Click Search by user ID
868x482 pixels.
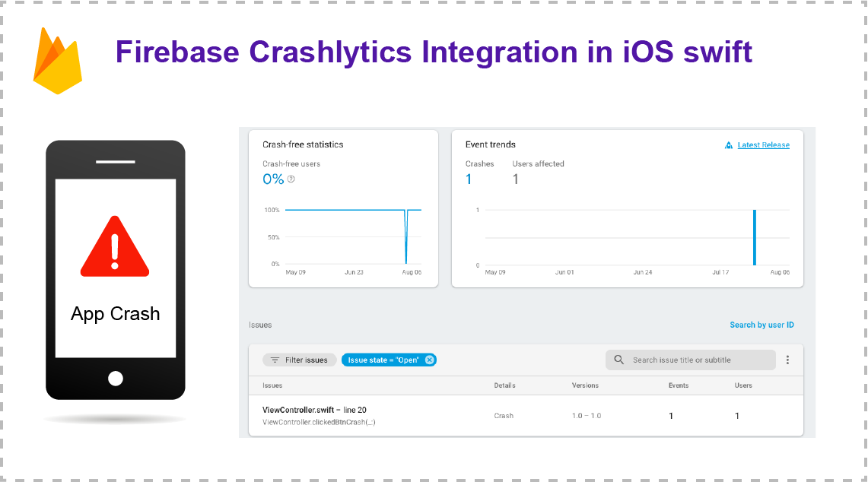tap(761, 325)
